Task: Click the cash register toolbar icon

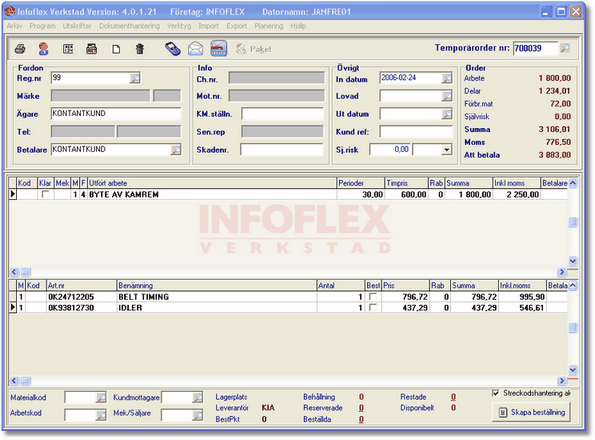Action: click(x=91, y=49)
